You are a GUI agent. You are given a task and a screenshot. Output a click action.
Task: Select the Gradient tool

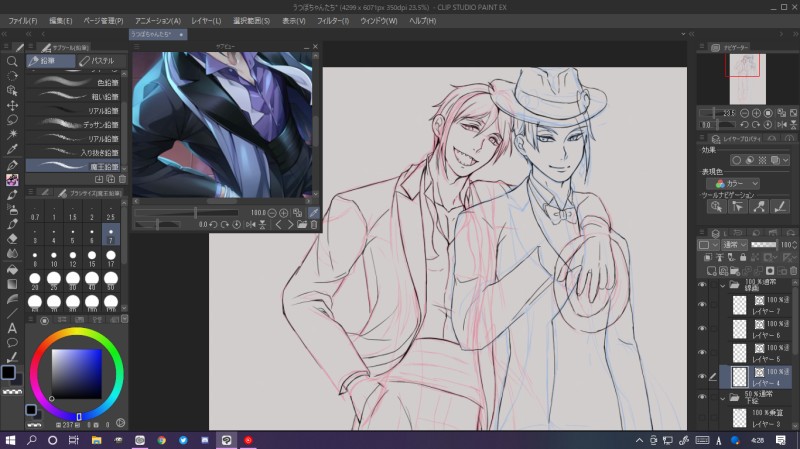pyautogui.click(x=12, y=283)
